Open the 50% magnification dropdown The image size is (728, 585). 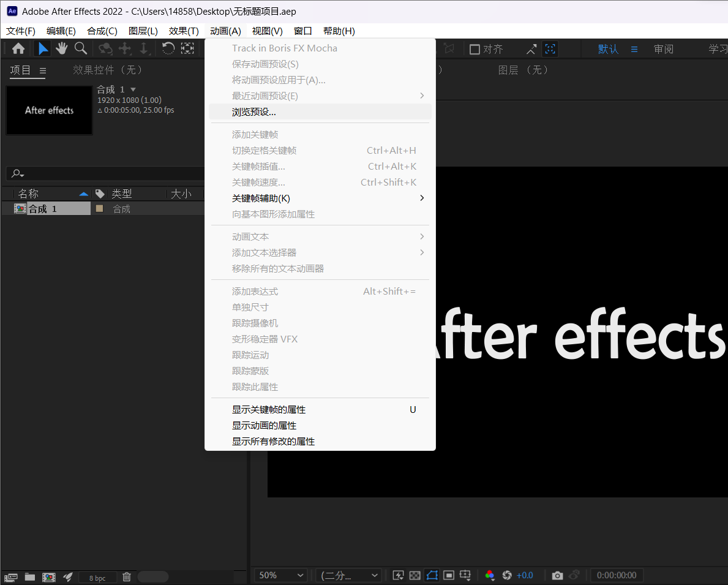pos(281,575)
